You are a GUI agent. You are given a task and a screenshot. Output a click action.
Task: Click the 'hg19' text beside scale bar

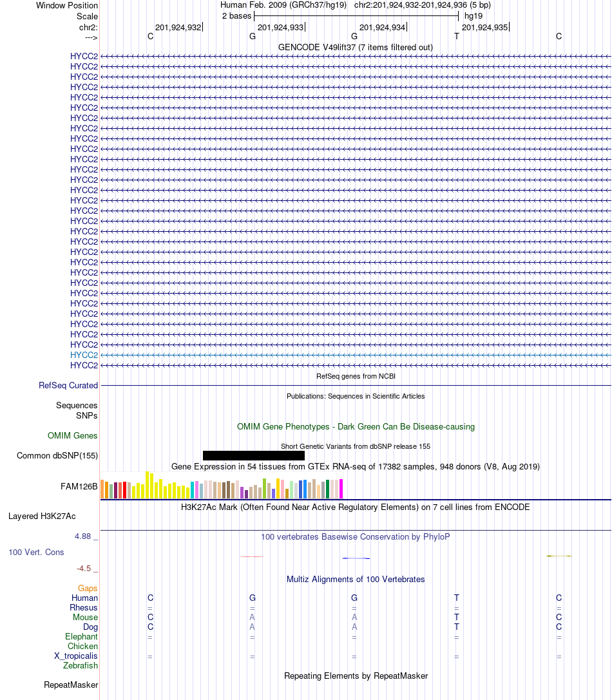[473, 16]
